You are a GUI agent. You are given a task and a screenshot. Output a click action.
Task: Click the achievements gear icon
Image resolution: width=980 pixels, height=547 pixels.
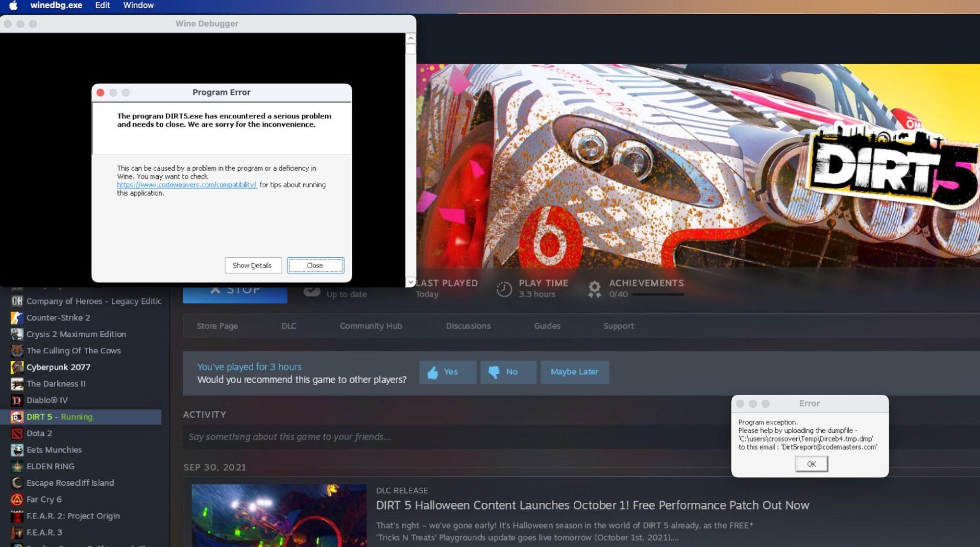pyautogui.click(x=594, y=289)
